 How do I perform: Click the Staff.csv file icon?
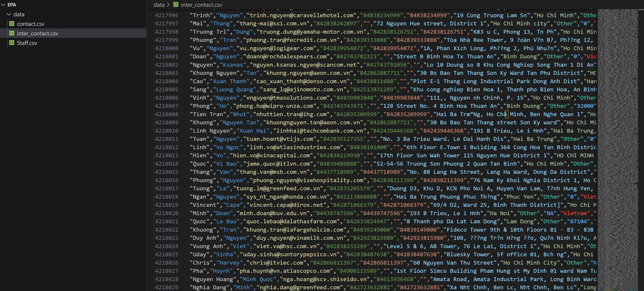11,43
